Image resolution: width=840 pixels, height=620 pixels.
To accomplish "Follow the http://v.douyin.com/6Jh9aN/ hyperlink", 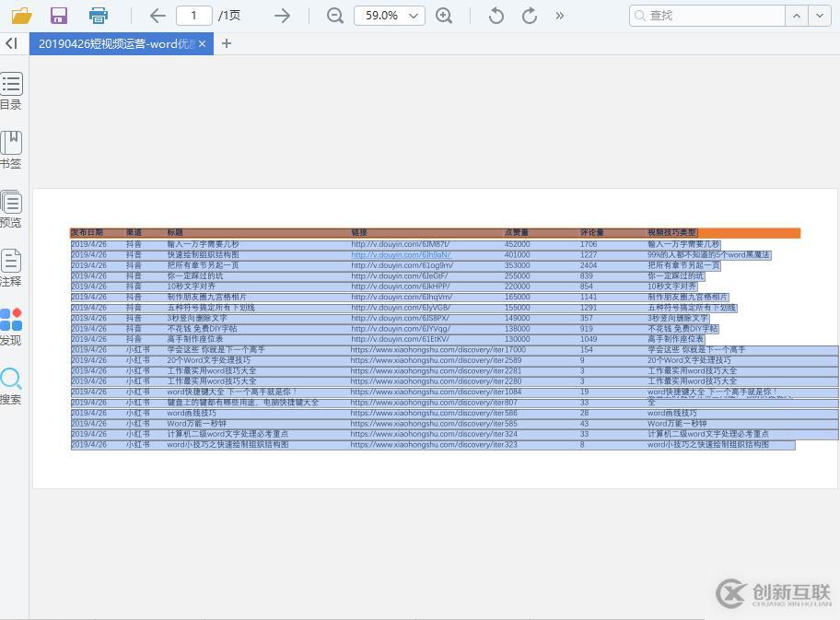I will point(401,254).
